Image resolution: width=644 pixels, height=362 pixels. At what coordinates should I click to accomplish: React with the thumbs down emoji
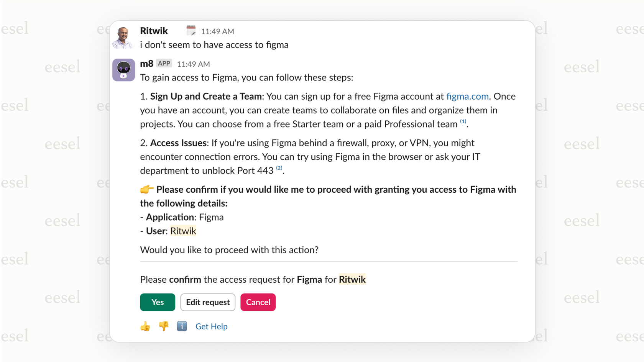(x=163, y=326)
